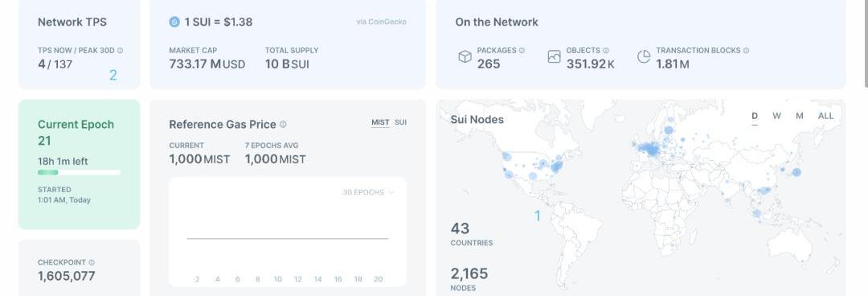Click the Transaction Blocks pie icon

coord(644,56)
